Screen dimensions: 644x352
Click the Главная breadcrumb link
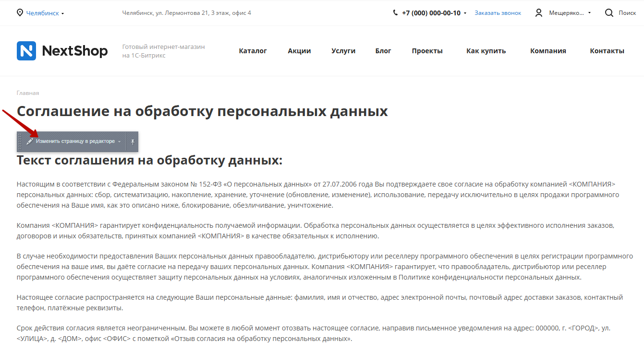coord(28,93)
